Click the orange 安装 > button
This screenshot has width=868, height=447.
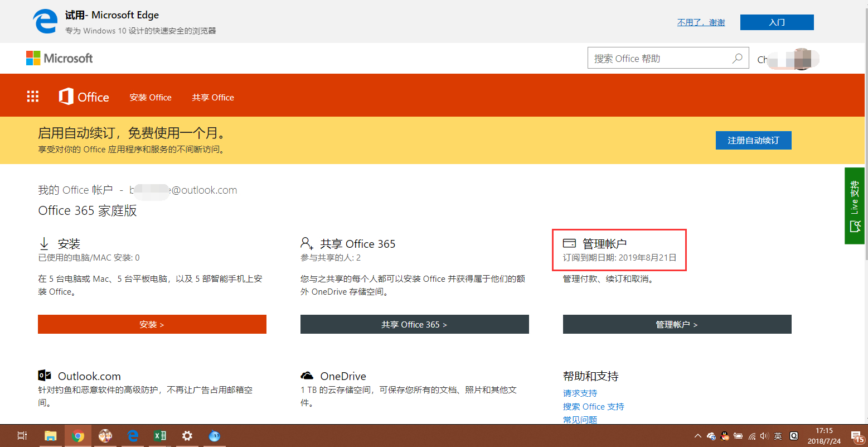tap(152, 324)
